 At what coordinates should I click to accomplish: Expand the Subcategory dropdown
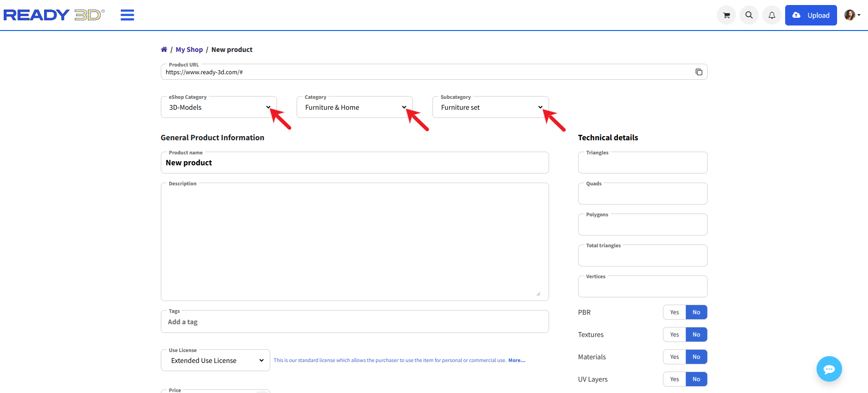tap(490, 107)
